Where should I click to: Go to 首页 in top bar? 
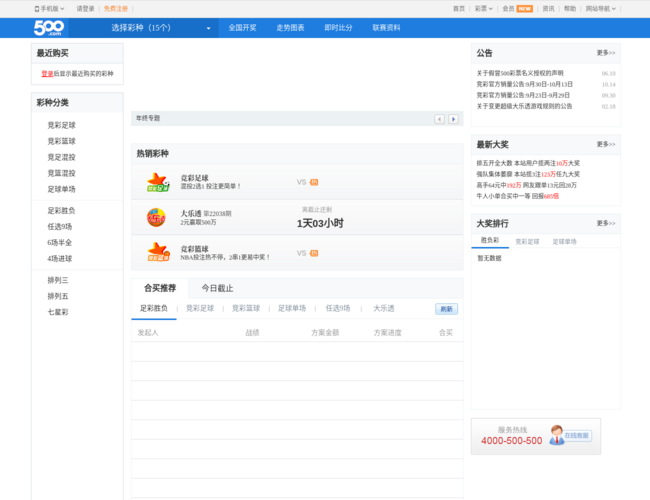coord(459,9)
